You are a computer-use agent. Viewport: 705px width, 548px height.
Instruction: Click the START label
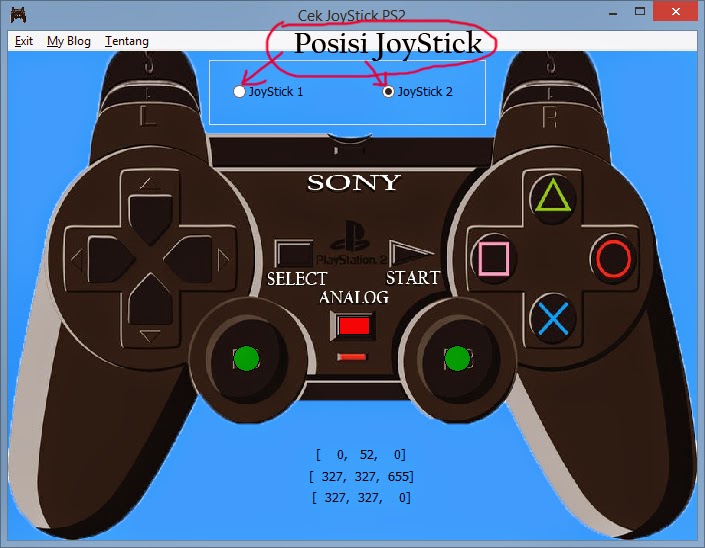click(413, 278)
